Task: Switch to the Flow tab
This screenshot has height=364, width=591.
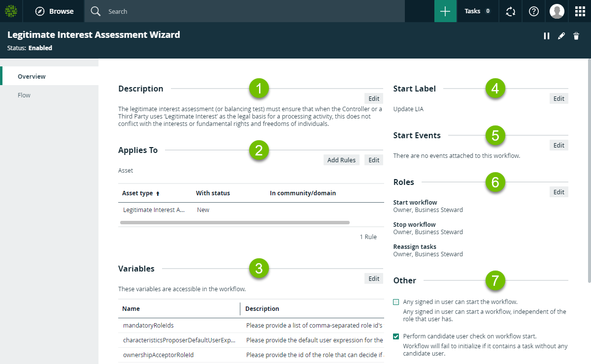Action: [x=24, y=95]
